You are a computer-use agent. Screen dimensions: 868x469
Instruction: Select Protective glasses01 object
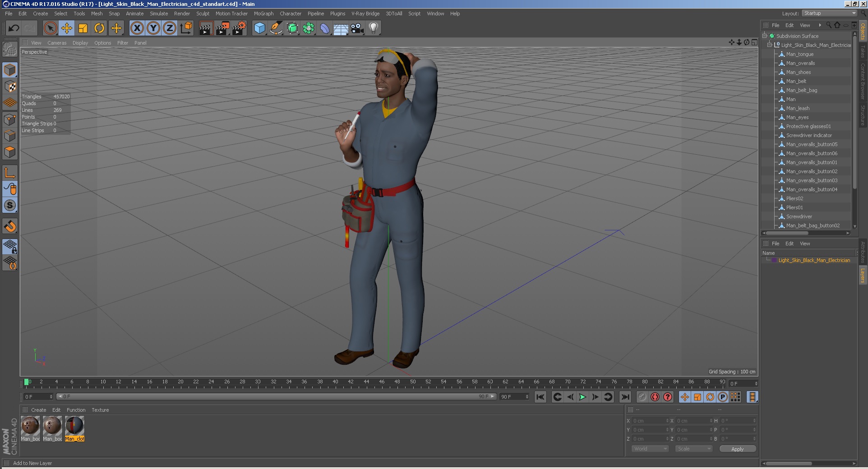(808, 126)
